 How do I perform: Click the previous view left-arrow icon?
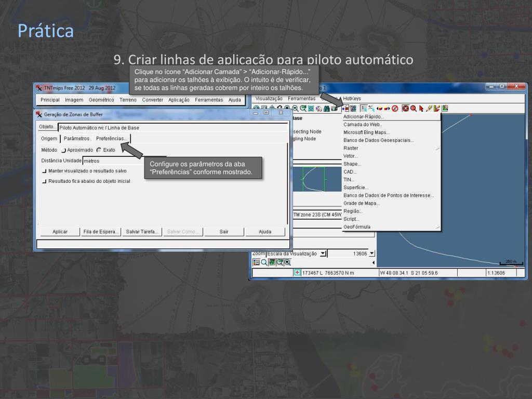click(x=379, y=109)
